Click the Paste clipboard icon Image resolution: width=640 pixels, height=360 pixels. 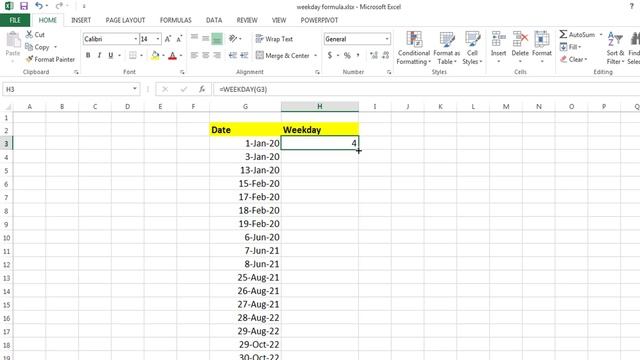pyautogui.click(x=13, y=40)
